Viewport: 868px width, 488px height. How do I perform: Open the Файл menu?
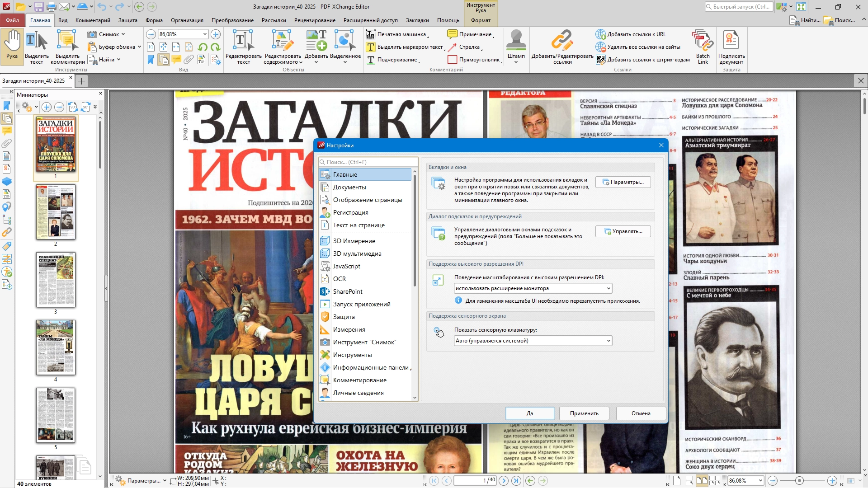[12, 20]
